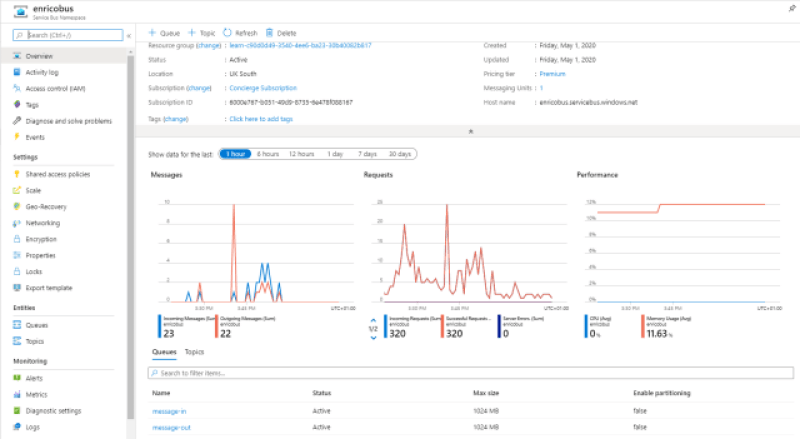Add a new Queue from toolbar
Viewport: 800px width, 439px height.
click(x=164, y=33)
